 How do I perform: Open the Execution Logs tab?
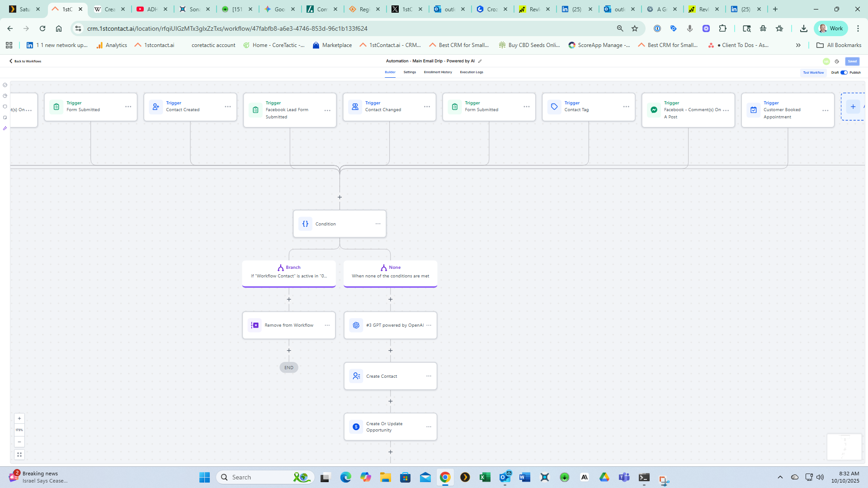point(472,72)
